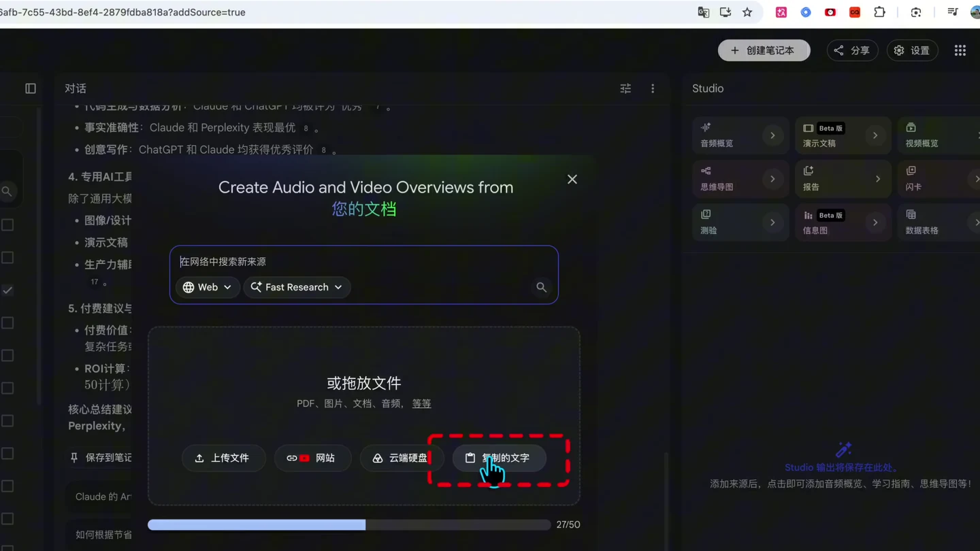Close the add source dialog

pos(572,180)
